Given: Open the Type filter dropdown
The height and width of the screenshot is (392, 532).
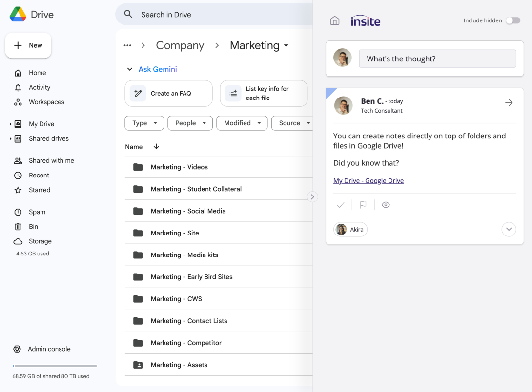Looking at the screenshot, I should point(144,123).
